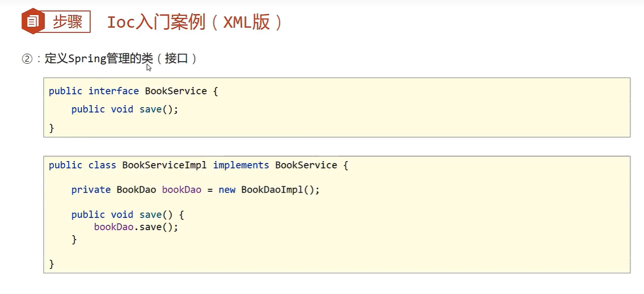Click the word interface in first code block
This screenshot has width=644, height=294.
pos(114,91)
